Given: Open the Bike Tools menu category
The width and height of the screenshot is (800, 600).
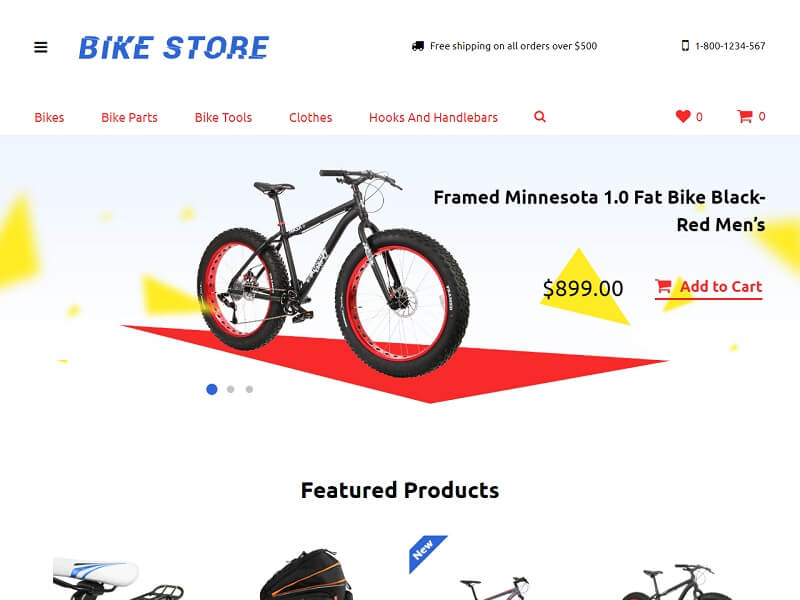Looking at the screenshot, I should pos(223,117).
